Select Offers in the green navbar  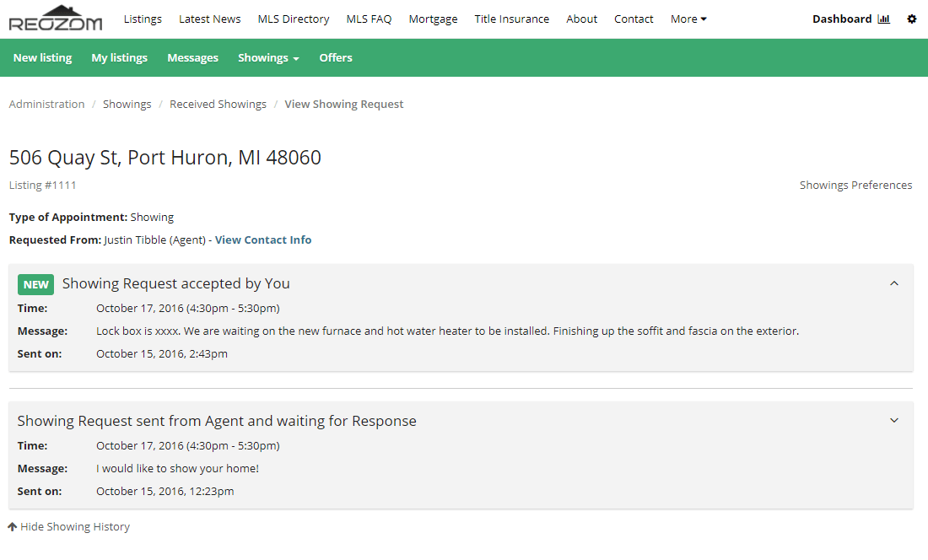coord(336,58)
